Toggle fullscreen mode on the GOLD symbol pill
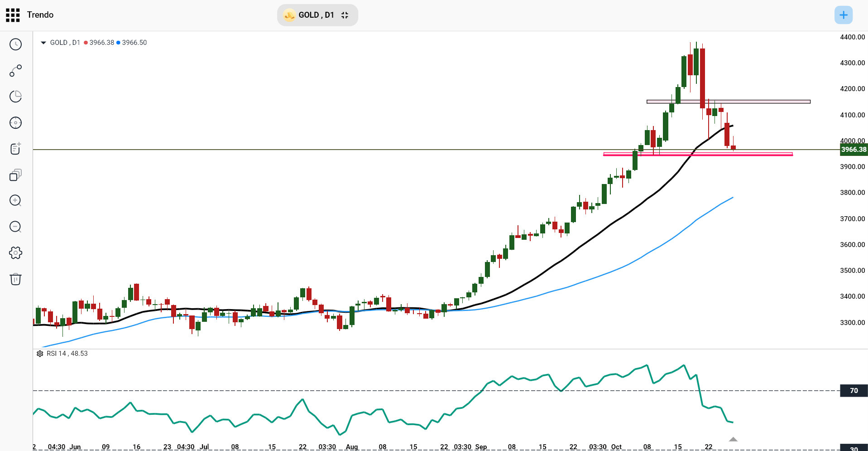Screen dimensions: 868x451 click(x=345, y=15)
